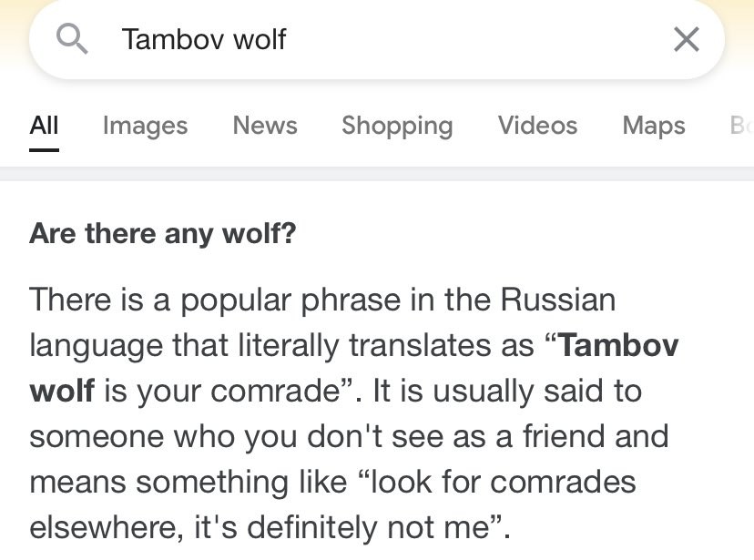
Task: Clear the search query with the X
Action: coord(687,39)
